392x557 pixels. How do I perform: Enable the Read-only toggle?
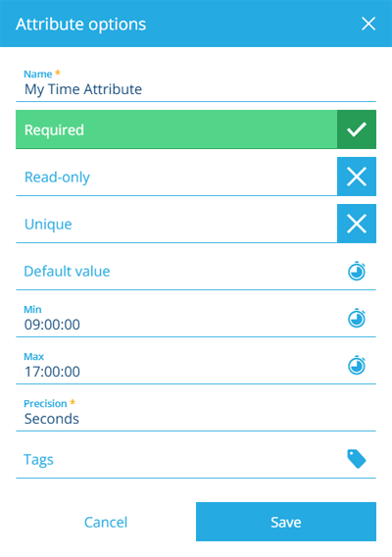[357, 177]
